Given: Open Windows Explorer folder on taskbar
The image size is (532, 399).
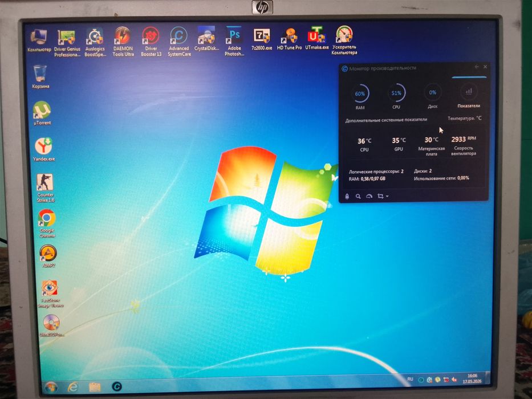Looking at the screenshot, I should (x=95, y=387).
